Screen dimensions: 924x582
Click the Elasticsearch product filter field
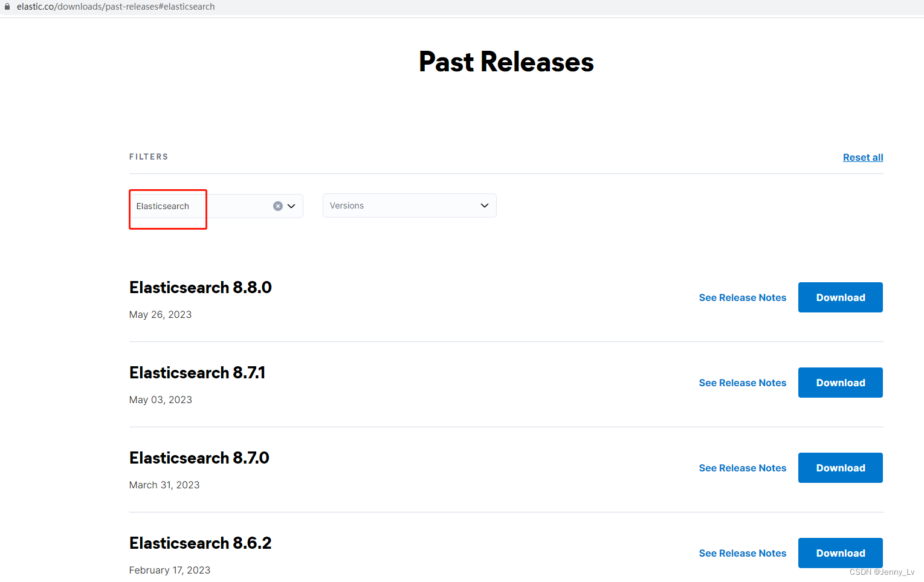coord(216,206)
